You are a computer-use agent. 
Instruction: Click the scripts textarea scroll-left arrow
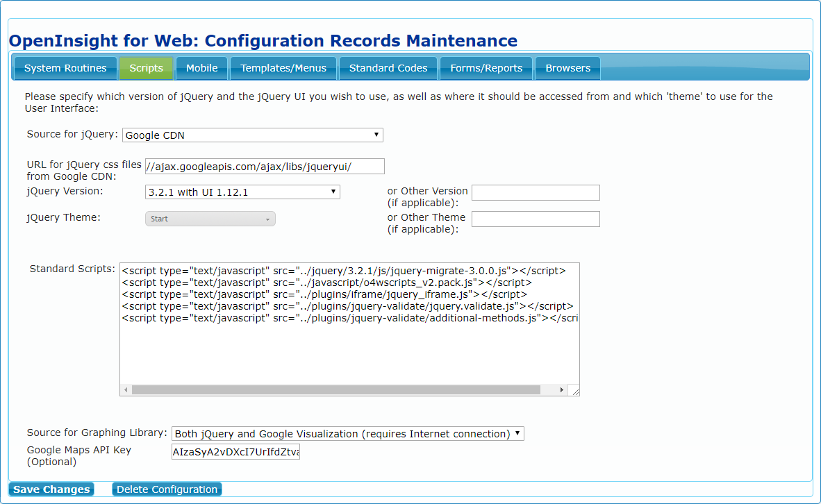click(126, 390)
